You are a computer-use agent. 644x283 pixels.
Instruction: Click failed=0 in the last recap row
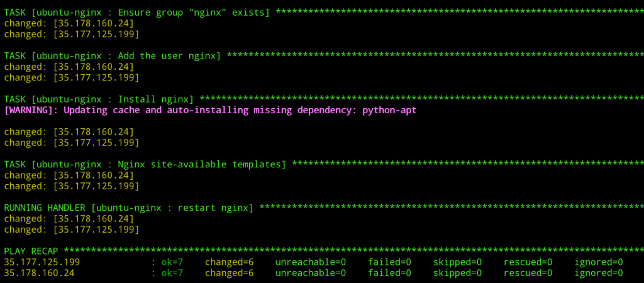click(389, 273)
